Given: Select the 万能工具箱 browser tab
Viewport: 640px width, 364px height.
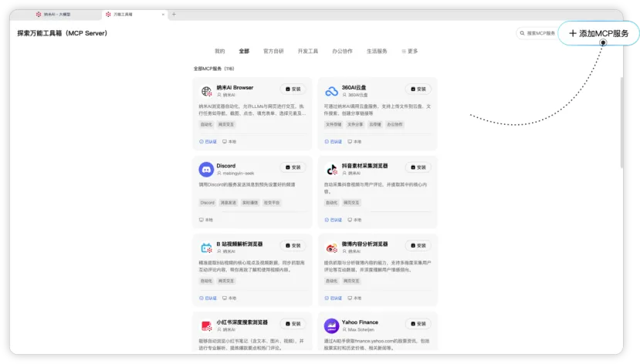Looking at the screenshot, I should (x=134, y=14).
